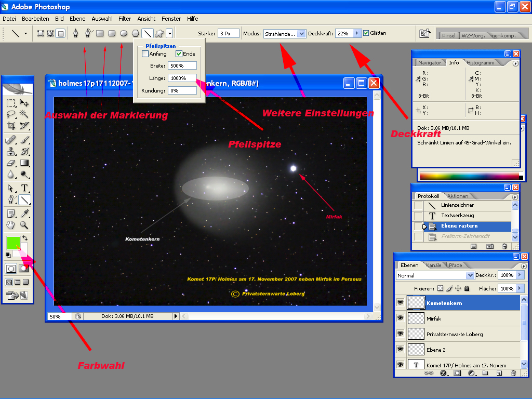This screenshot has width=532, height=399.
Task: Open layer Deckkr. opacity arrow
Action: [520, 275]
